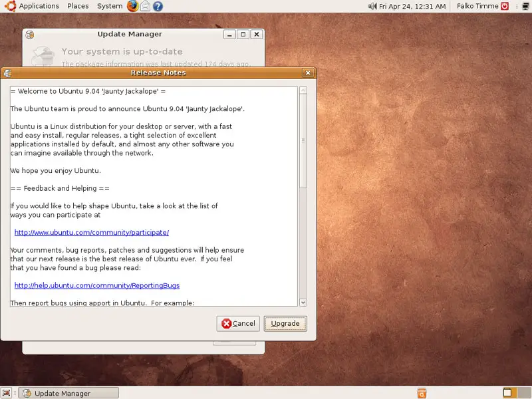Click the 'We hope you enjoy Ubuntu.' line
This screenshot has width=532, height=399.
pos(56,171)
